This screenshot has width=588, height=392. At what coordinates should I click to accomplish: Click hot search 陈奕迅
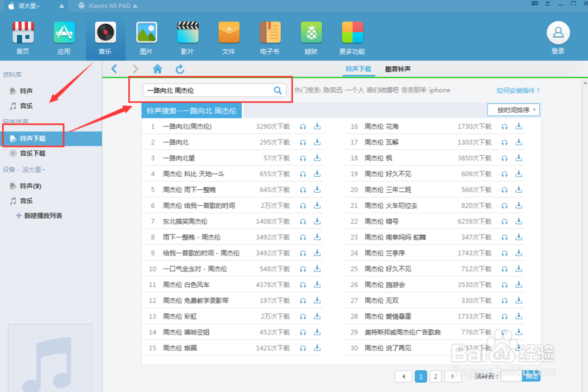point(333,91)
